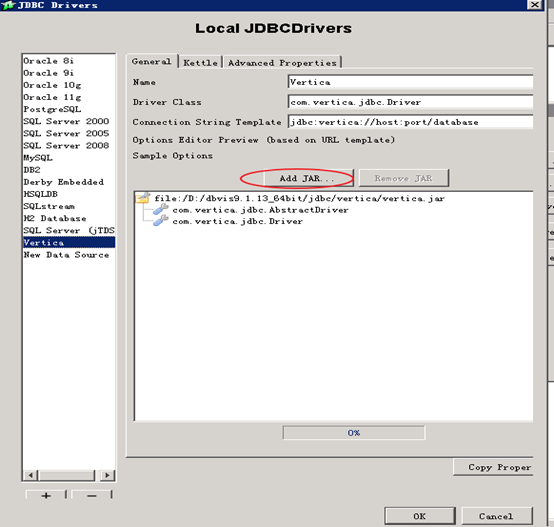Select H2 Database in driver list
554x527 pixels.
coord(69,218)
